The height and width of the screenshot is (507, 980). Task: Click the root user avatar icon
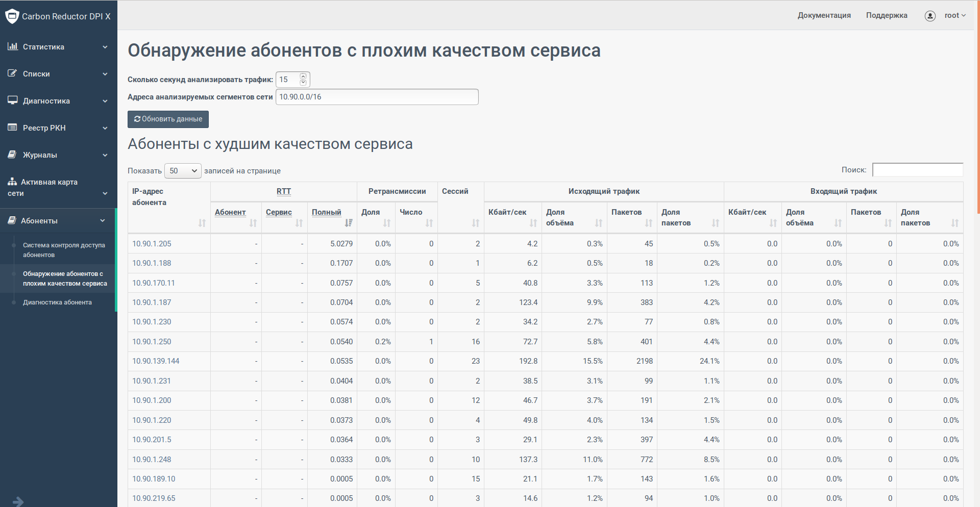click(930, 16)
